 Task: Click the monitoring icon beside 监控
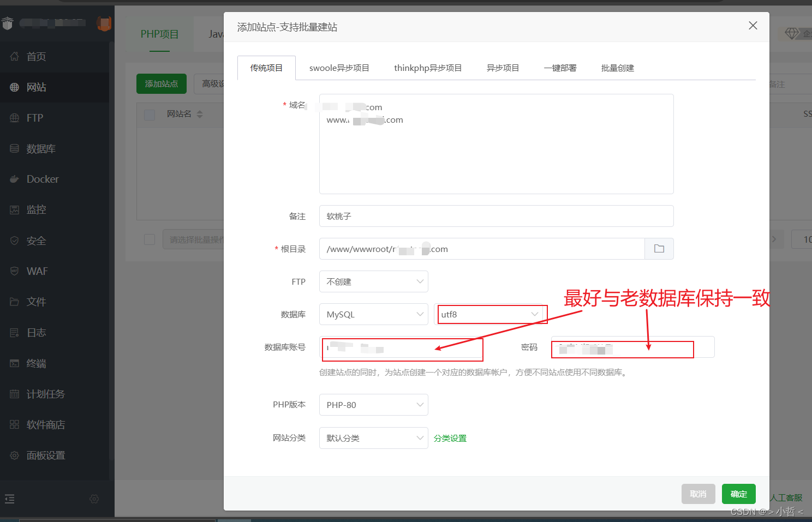15,209
